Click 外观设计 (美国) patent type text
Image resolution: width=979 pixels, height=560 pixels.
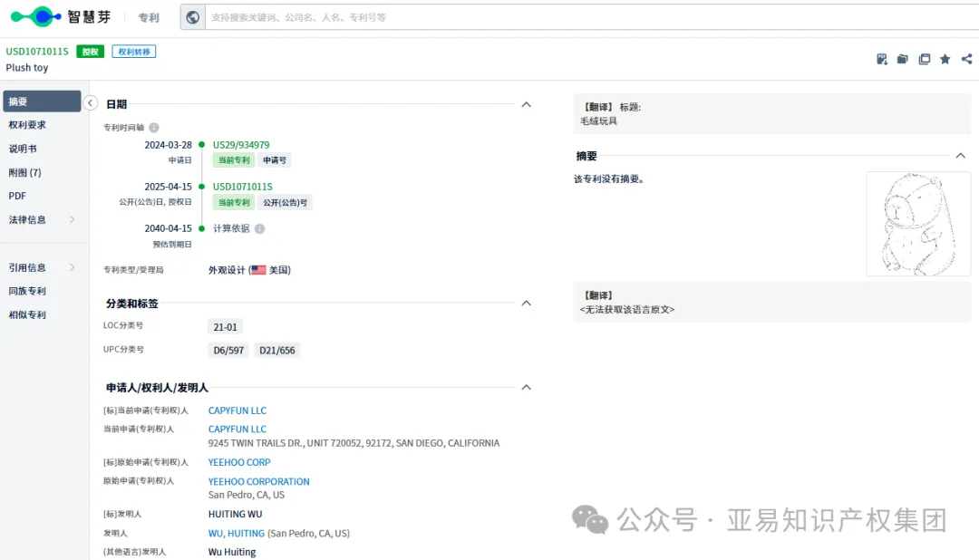coord(250,270)
